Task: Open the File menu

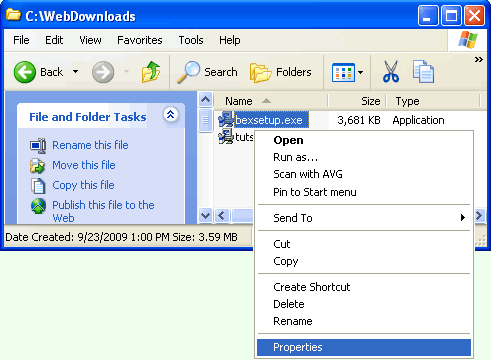Action: click(x=21, y=40)
